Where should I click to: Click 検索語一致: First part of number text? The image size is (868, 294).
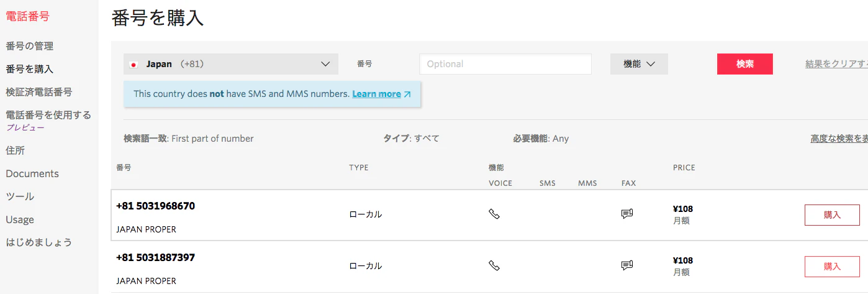[x=189, y=139]
